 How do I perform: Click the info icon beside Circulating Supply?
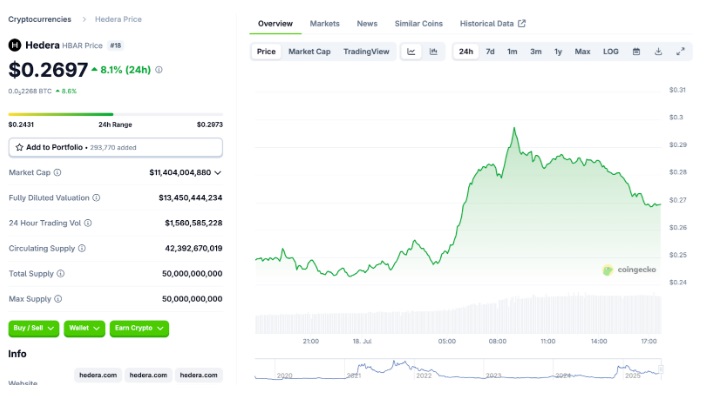click(x=82, y=248)
